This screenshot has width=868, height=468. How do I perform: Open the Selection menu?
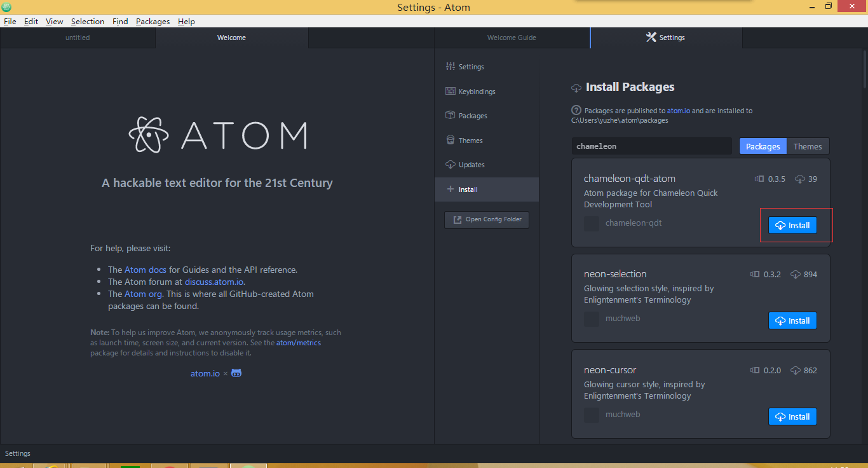click(88, 21)
